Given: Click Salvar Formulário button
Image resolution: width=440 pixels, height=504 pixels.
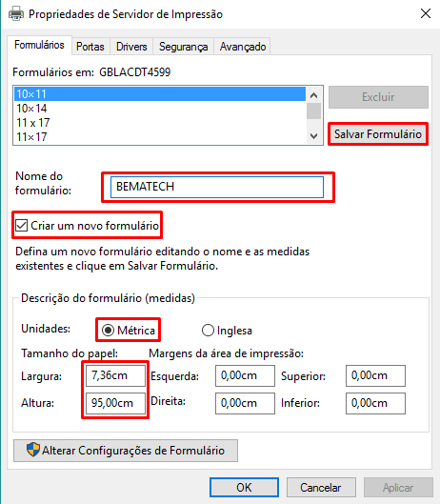Looking at the screenshot, I should click(x=378, y=134).
